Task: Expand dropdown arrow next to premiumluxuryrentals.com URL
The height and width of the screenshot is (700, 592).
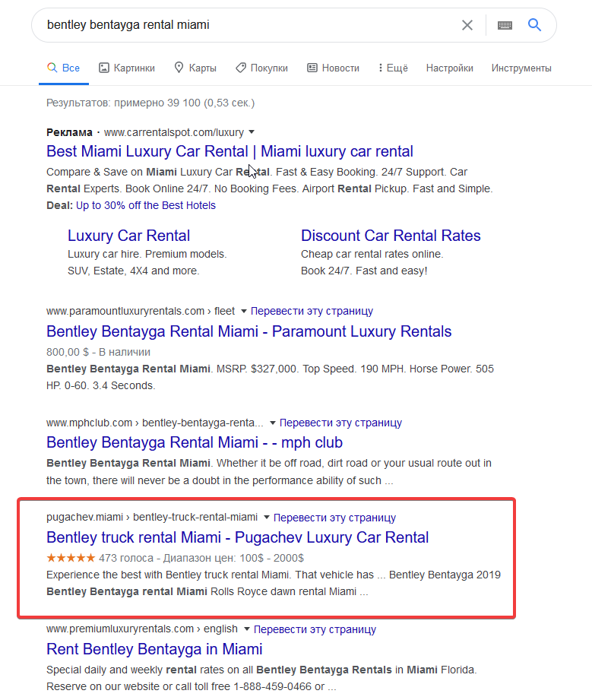Action: point(247,629)
